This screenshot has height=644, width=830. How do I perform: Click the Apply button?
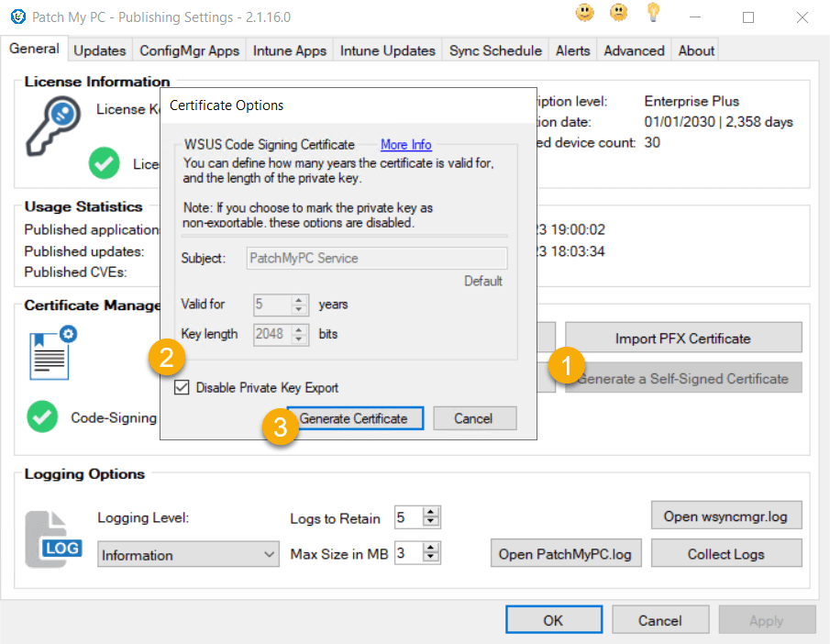coord(767,619)
